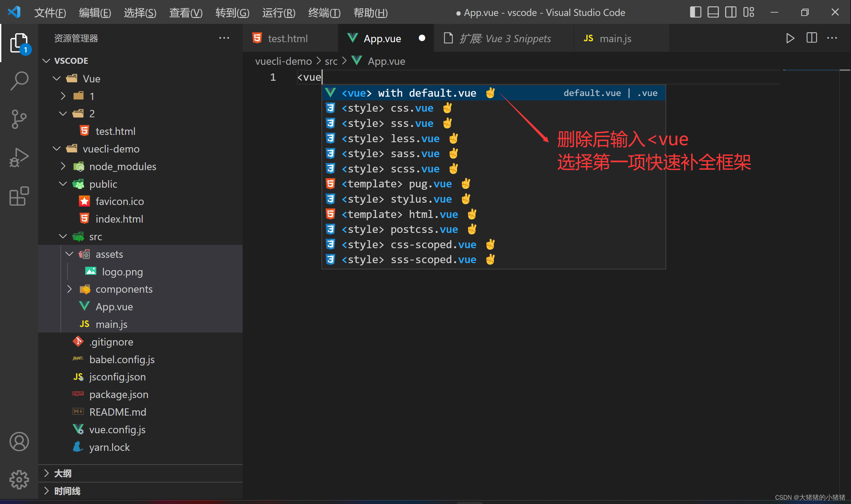Open customize layout icon
Viewport: 851px width, 504px height.
pos(749,12)
